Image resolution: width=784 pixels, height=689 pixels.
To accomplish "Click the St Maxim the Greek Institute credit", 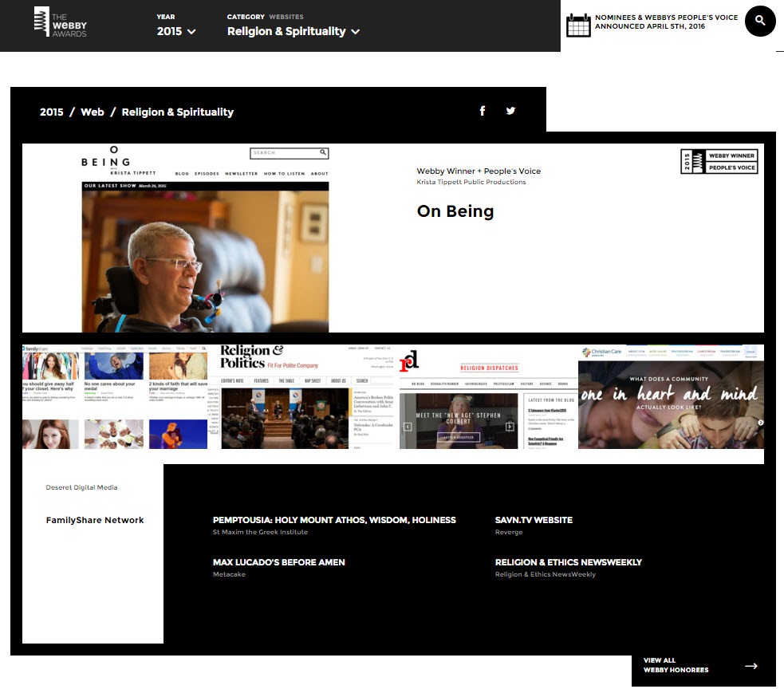I will [260, 532].
